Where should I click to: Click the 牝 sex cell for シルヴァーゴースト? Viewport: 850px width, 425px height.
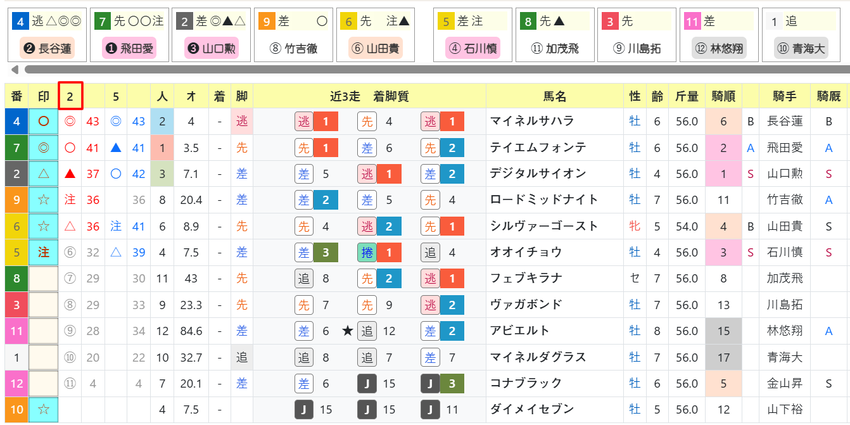[634, 226]
